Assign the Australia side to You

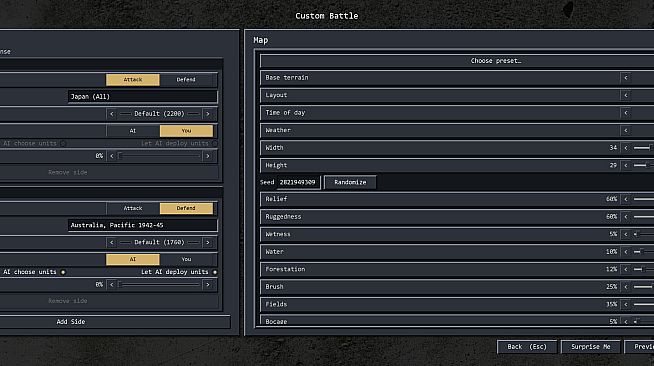click(186, 259)
